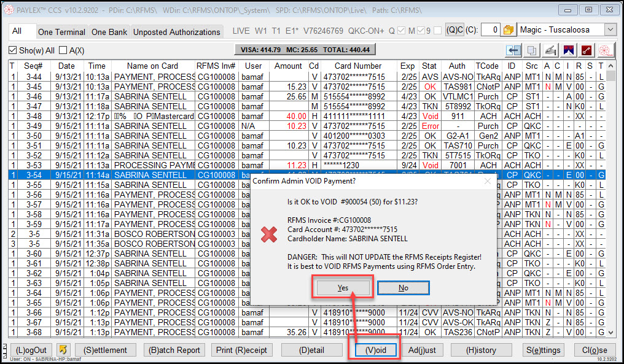
Task: Click the transaction list scroll-up arrow
Action: pos(611,66)
